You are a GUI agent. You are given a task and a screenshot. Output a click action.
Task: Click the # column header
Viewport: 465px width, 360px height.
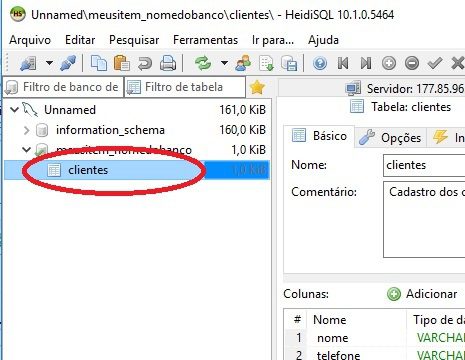pyautogui.click(x=296, y=320)
